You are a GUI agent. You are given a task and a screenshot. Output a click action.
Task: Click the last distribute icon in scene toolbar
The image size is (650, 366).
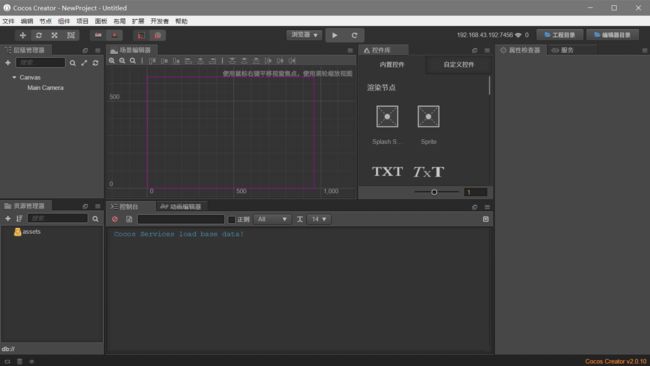(292, 61)
